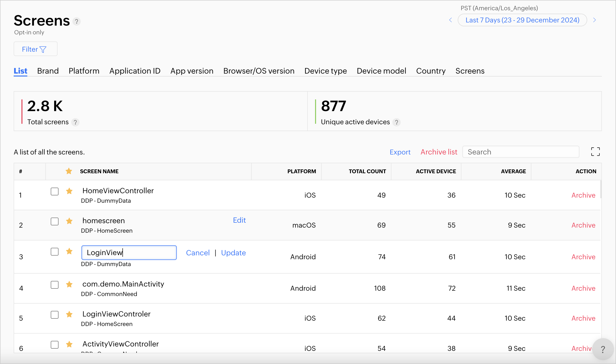This screenshot has height=364, width=616.
Task: Advance date range with right chevron
Action: pos(594,20)
